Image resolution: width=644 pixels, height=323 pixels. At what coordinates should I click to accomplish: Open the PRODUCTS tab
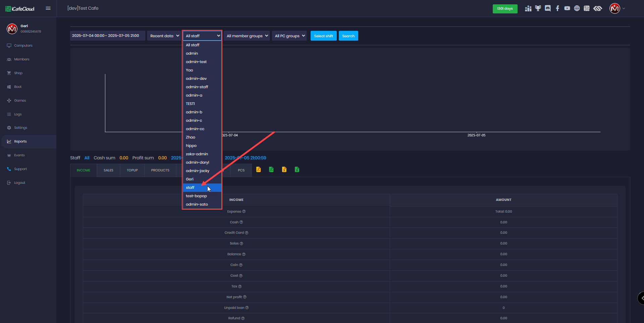click(x=160, y=170)
